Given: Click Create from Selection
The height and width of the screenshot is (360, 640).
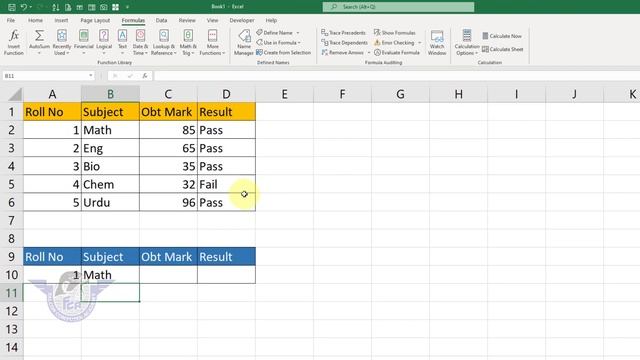Looking at the screenshot, I should pos(283,53).
